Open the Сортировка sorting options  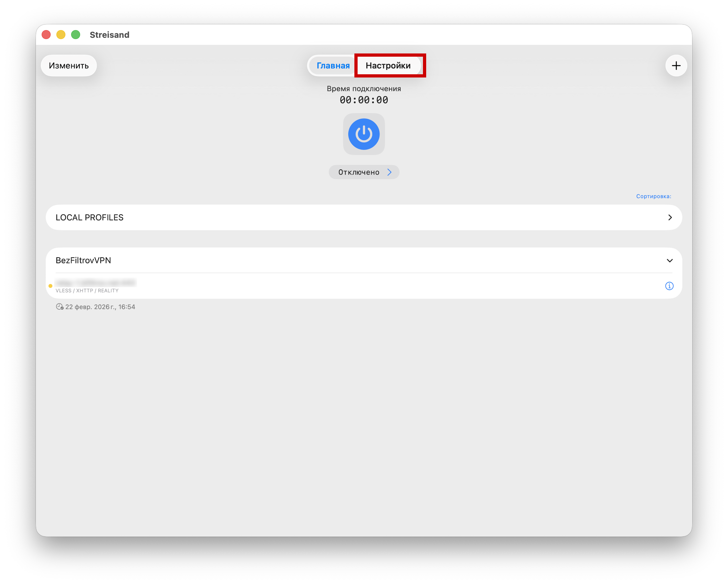pyautogui.click(x=654, y=196)
